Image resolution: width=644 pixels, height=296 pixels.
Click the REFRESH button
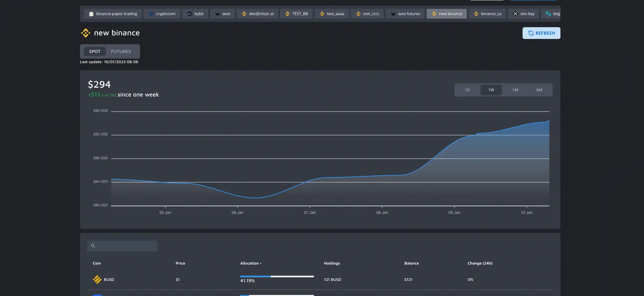pos(541,33)
